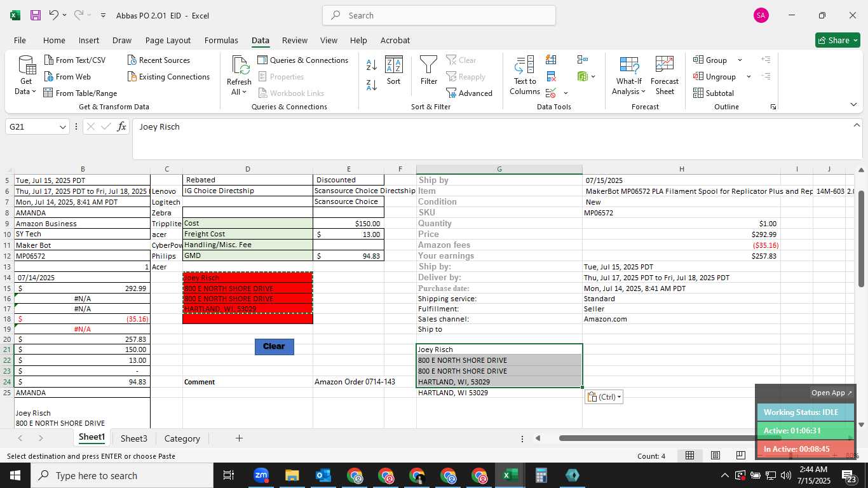Click the Share button
This screenshot has height=488, width=868.
[x=837, y=40]
